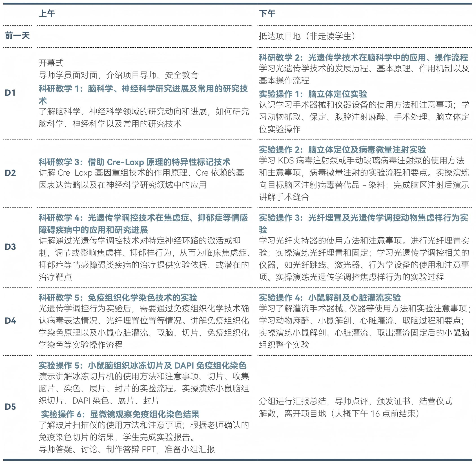
Task: Click heading 科研教学 3 Cre-Loxp 原理
Action: pos(135,162)
